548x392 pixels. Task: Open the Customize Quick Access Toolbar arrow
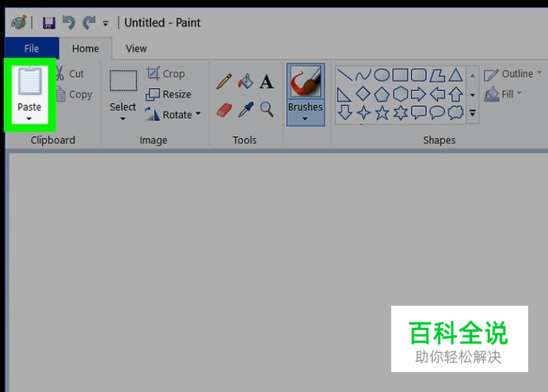tap(105, 24)
